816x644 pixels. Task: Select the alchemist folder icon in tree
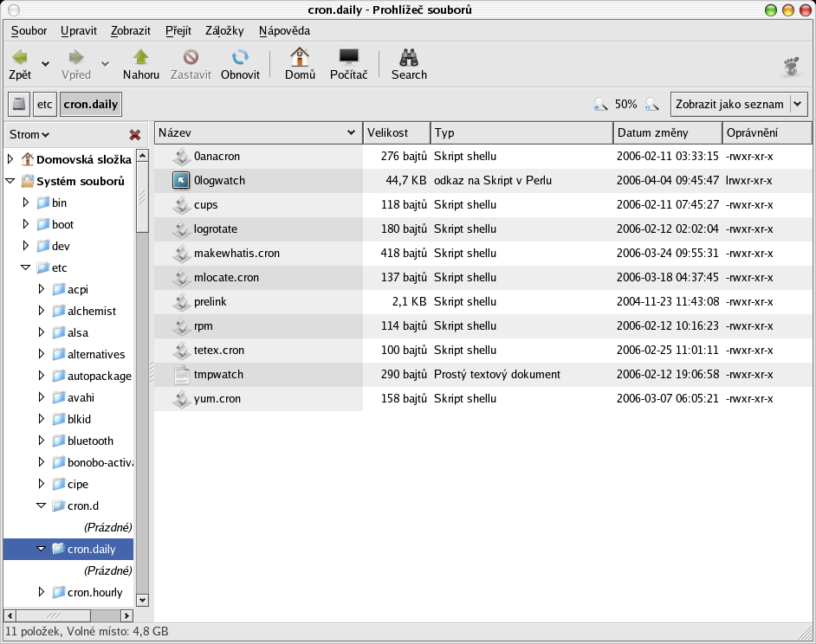click(59, 311)
